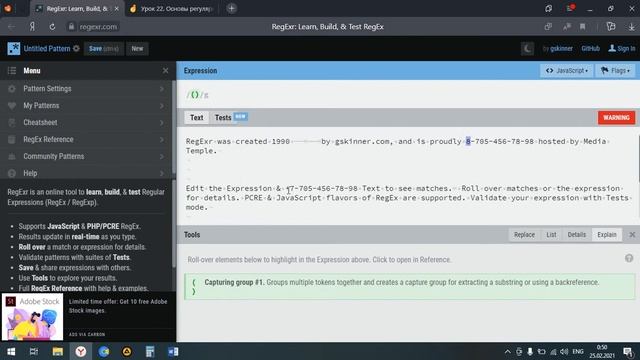Open Calculator app on taskbar

150,351
